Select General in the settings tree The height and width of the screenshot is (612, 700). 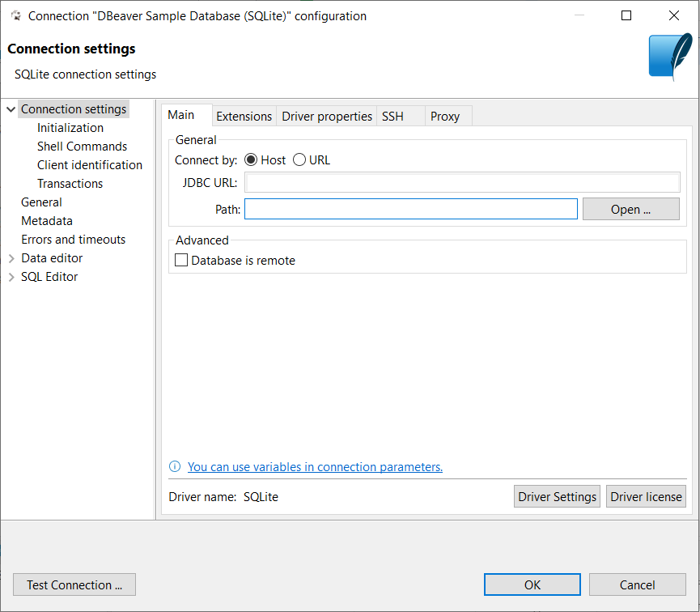point(41,202)
